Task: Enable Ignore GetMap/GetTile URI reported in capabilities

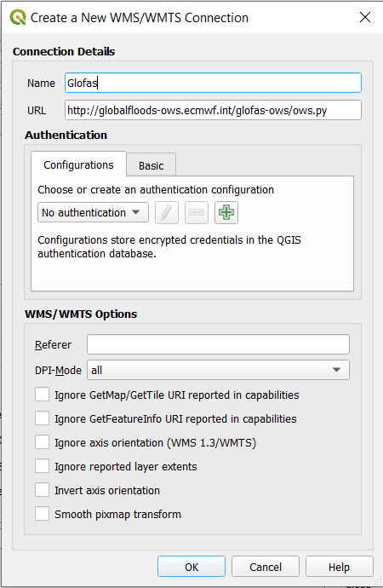Action: coord(42,395)
